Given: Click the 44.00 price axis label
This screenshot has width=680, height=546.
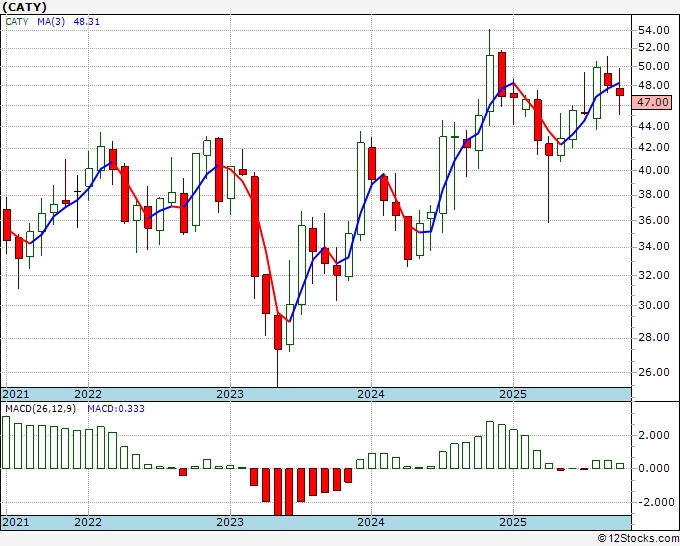Looking at the screenshot, I should 654,126.
